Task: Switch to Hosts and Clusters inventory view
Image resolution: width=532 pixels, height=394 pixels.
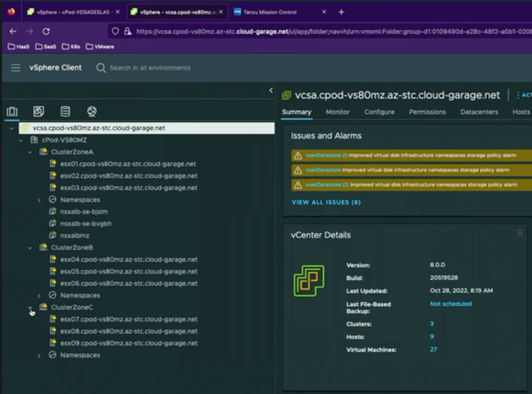Action: tap(12, 111)
